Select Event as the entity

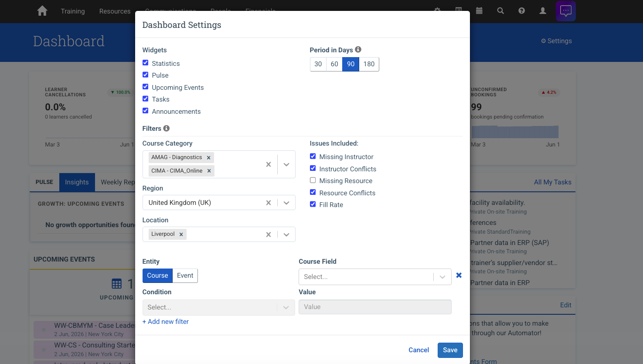pos(185,276)
